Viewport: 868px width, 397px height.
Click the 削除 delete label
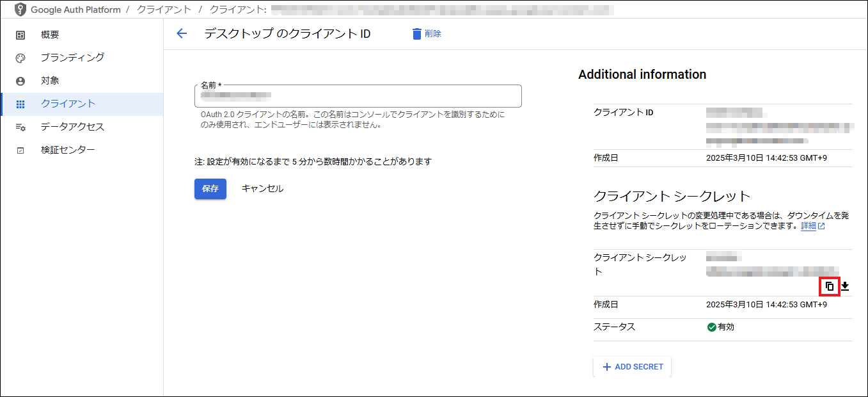(433, 34)
